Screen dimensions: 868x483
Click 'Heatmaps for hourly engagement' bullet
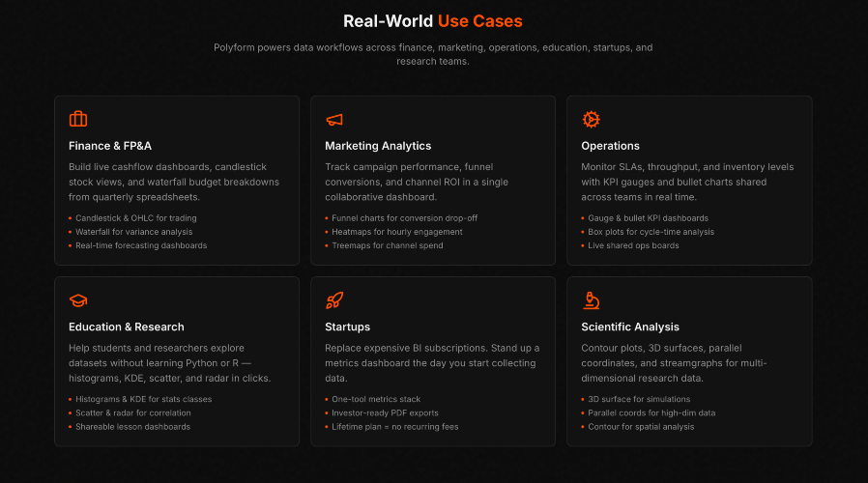tap(397, 232)
